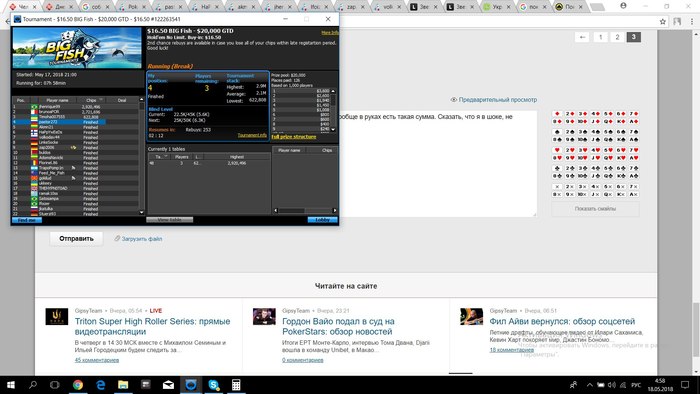Open Triton Super High Roller Series article
The width and height of the screenshot is (700, 394).
153,326
